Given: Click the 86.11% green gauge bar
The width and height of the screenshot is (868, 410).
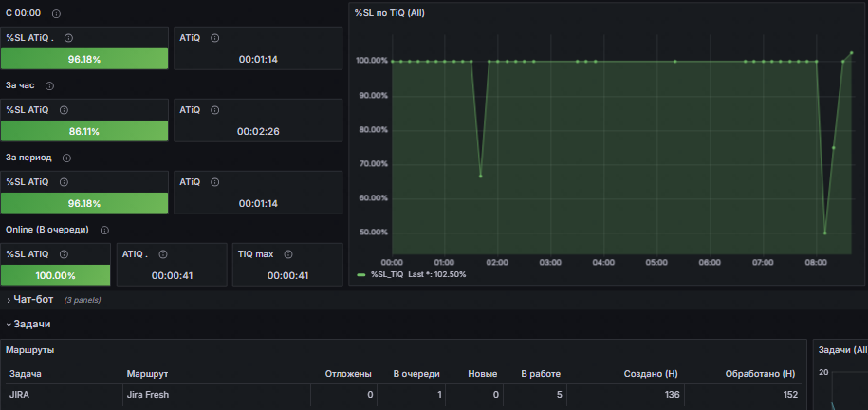Looking at the screenshot, I should coord(84,131).
